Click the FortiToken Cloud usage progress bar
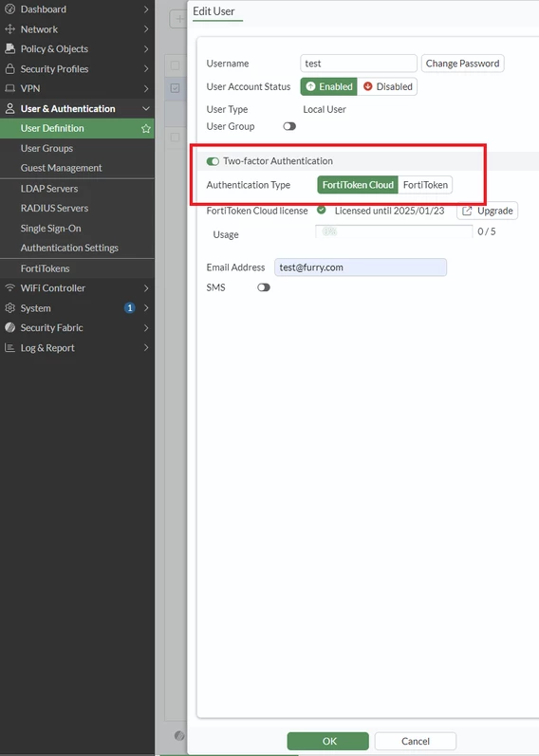 coord(394,231)
